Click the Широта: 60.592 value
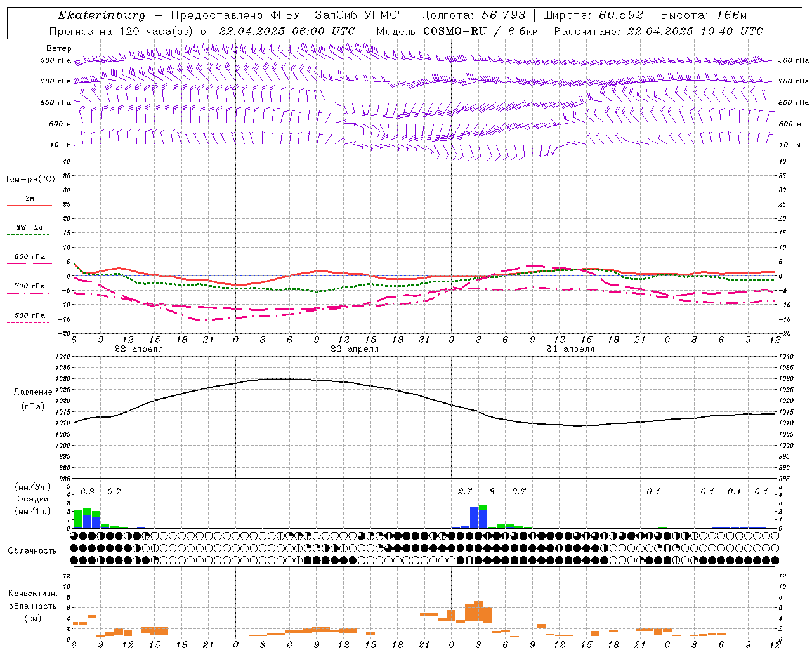 pyautogui.click(x=593, y=15)
